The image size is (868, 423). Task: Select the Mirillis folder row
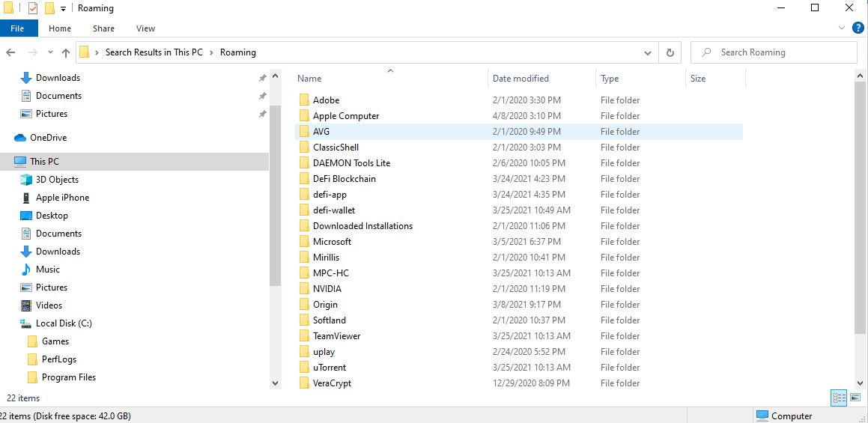coord(520,258)
